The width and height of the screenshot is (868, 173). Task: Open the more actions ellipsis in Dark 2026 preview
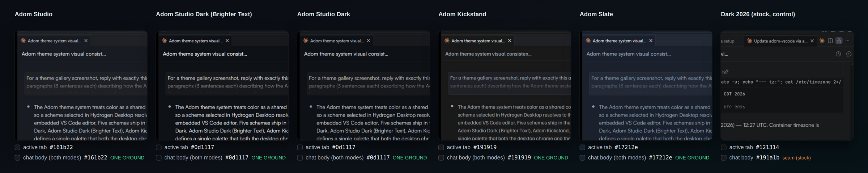[x=847, y=41]
